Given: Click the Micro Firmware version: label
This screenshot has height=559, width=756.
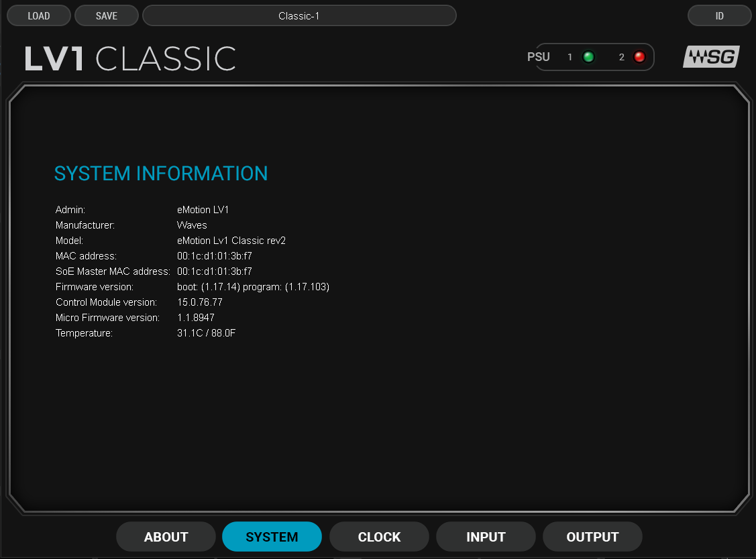Looking at the screenshot, I should (107, 318).
